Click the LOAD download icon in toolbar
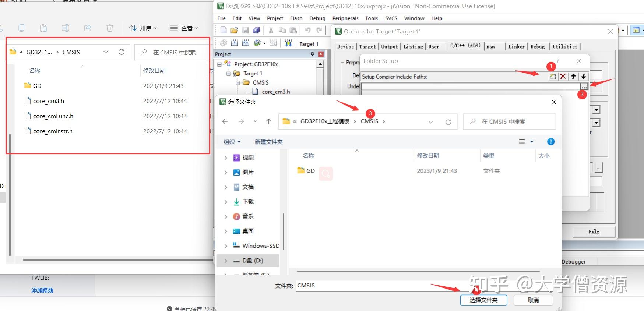This screenshot has height=311, width=644. click(x=288, y=43)
